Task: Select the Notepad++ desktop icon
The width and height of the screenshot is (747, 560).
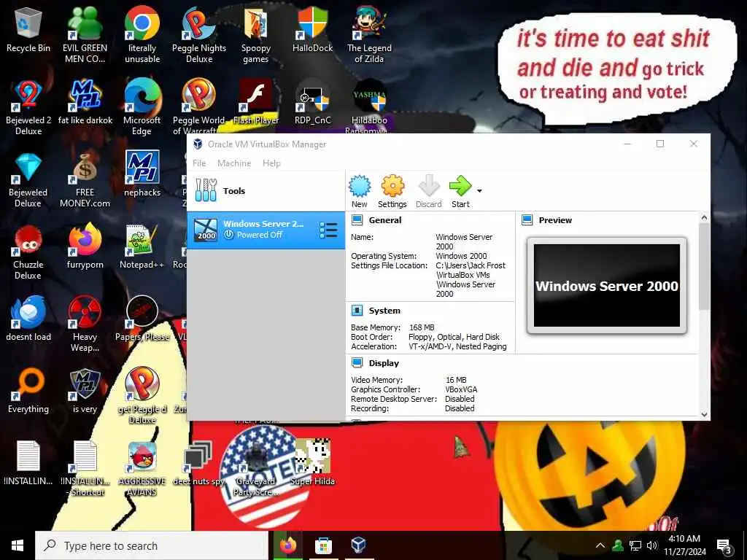Action: (142, 247)
